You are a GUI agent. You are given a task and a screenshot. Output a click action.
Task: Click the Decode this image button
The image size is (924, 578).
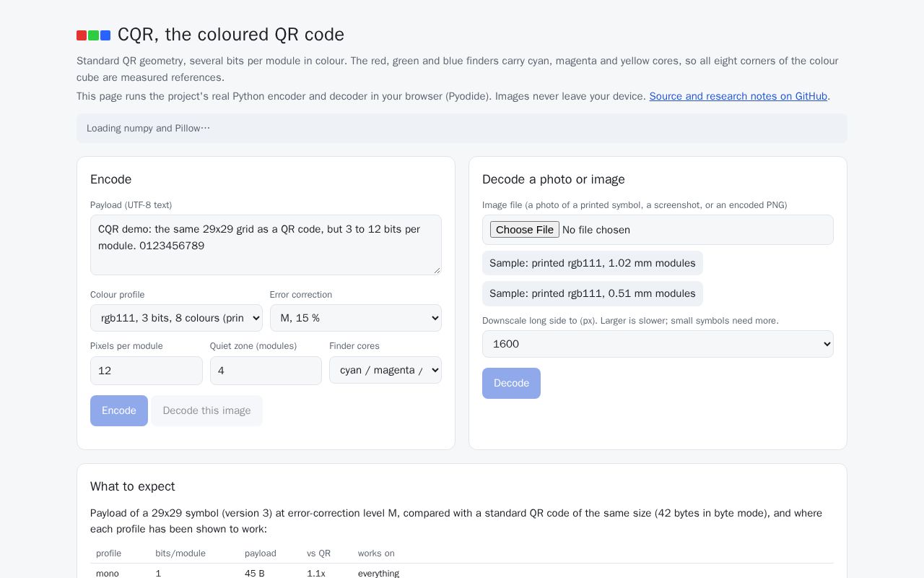(x=206, y=410)
